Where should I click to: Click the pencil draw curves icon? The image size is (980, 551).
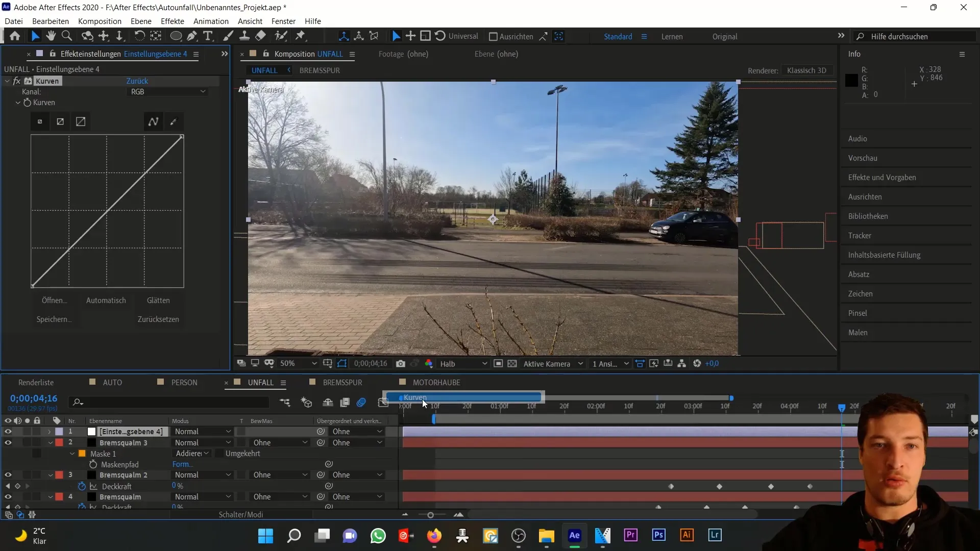[174, 121]
